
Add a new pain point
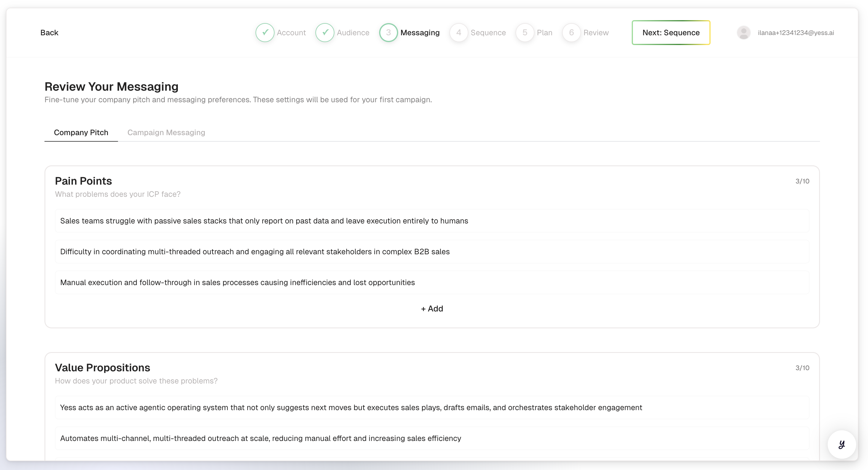point(432,308)
